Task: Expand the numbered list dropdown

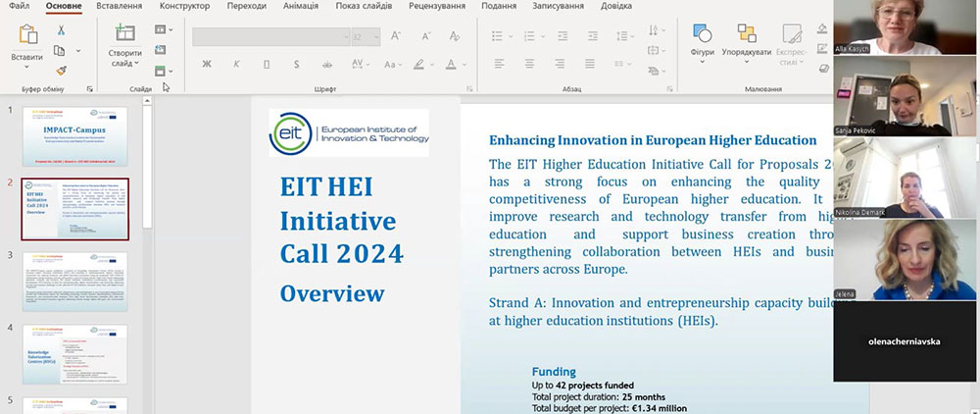Action: (541, 36)
